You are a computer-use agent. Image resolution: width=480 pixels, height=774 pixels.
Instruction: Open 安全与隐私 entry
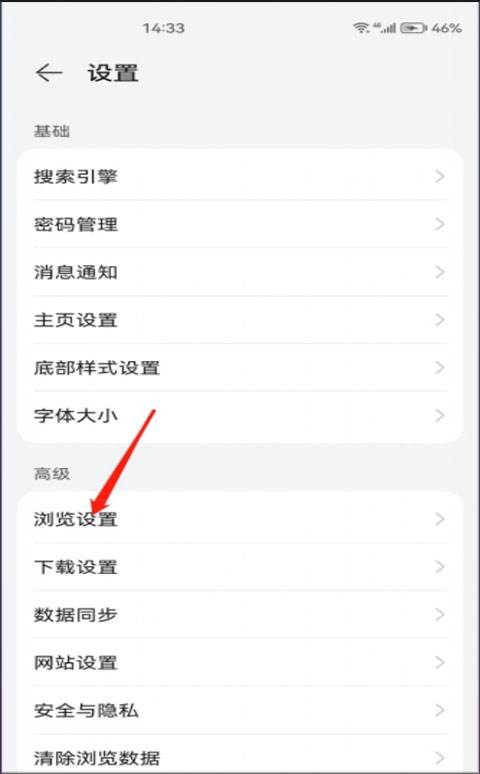(x=240, y=710)
